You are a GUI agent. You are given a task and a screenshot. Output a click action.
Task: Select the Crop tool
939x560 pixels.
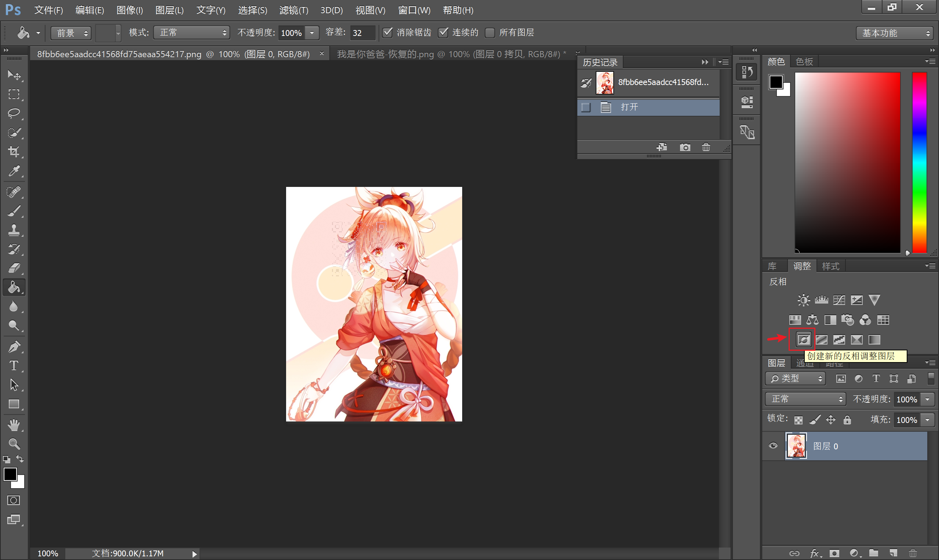pos(14,152)
